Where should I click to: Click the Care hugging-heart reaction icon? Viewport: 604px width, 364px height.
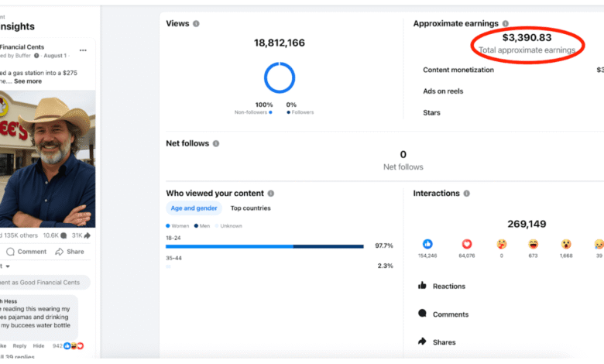click(500, 244)
